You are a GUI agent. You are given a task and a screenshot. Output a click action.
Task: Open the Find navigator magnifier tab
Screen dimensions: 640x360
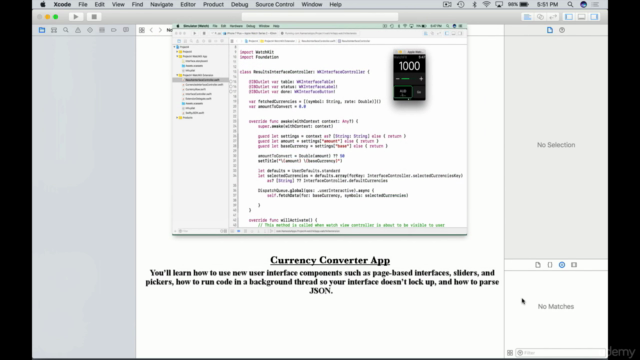pos(66,30)
